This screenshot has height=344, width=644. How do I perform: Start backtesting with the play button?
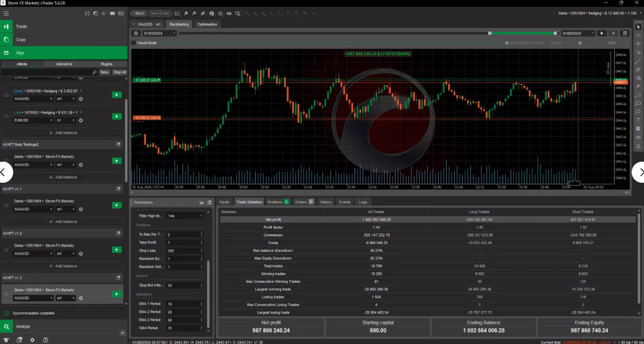pos(602,33)
